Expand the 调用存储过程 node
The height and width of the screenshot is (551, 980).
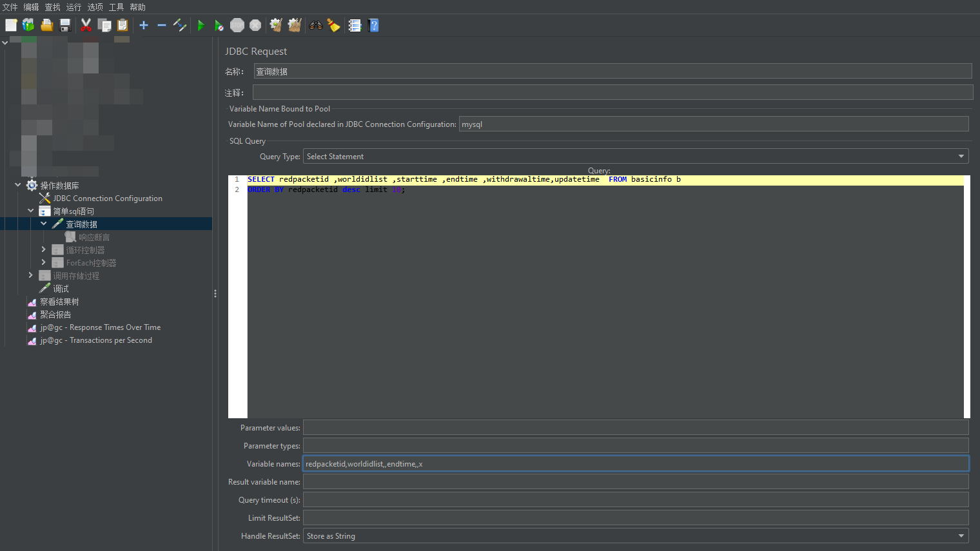[x=30, y=275]
